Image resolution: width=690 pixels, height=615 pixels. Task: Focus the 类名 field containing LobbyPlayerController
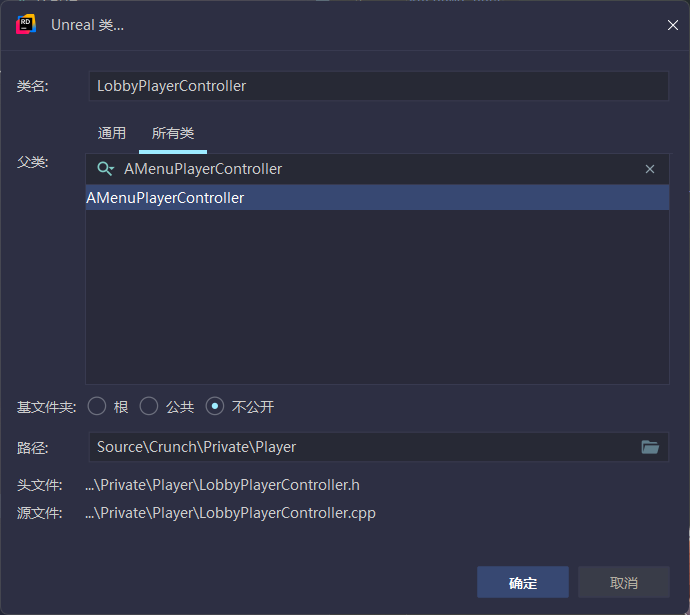coord(379,86)
